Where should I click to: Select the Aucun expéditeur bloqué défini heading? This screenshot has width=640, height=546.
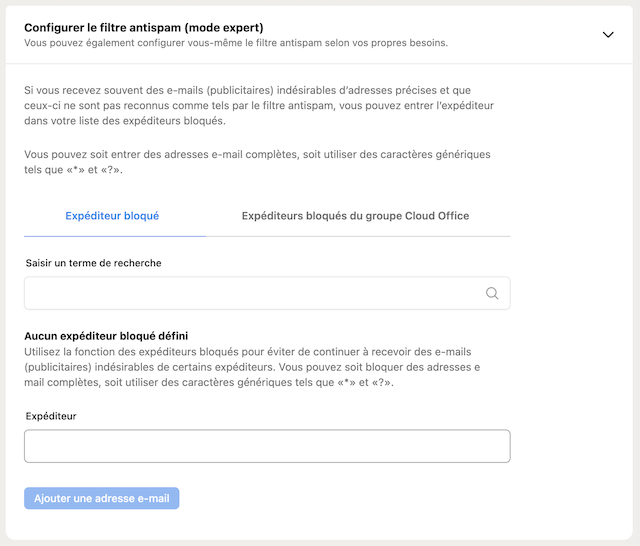tap(106, 336)
